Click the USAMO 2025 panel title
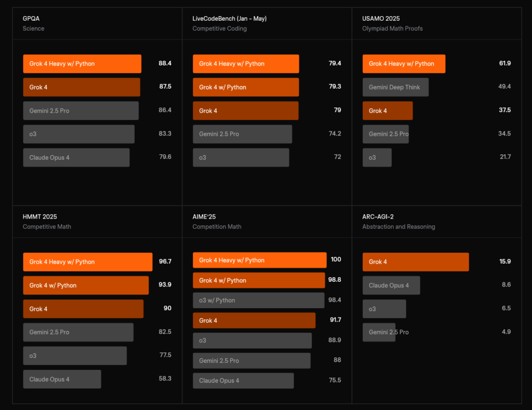The height and width of the screenshot is (410, 532). point(382,19)
